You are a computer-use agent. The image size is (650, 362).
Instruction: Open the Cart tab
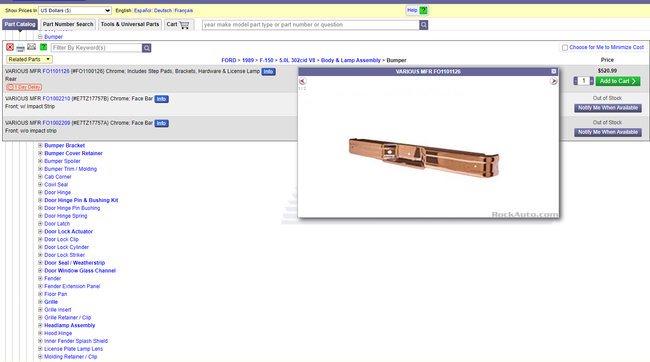[x=178, y=24]
